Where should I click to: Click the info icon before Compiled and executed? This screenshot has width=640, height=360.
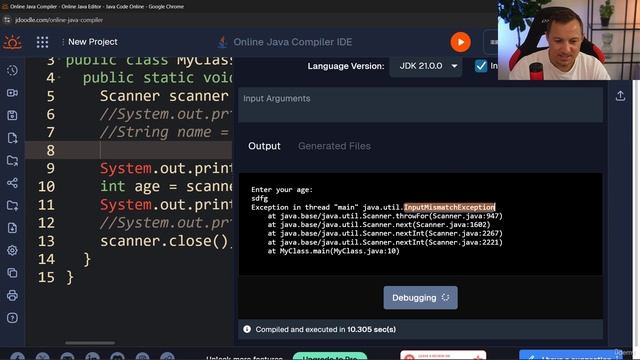click(x=247, y=329)
